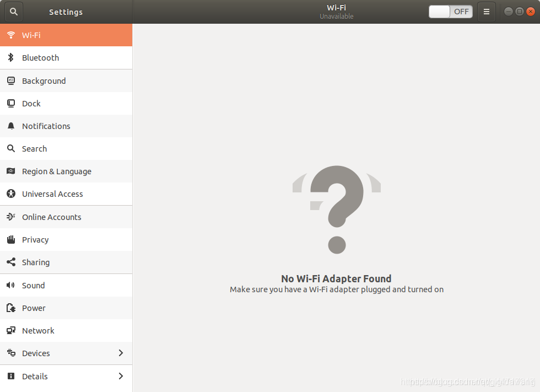Click the Wi-Fi signal icon in sidebar

(11, 35)
